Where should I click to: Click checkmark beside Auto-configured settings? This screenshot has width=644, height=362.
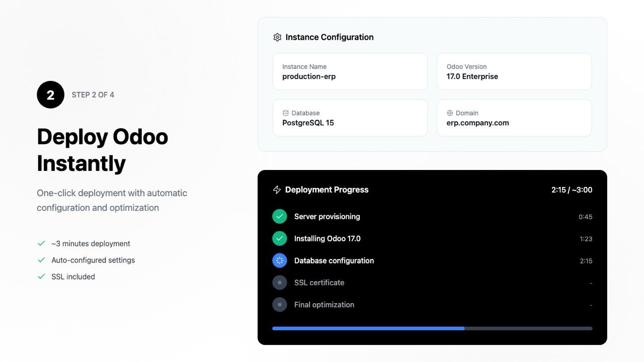coord(41,260)
